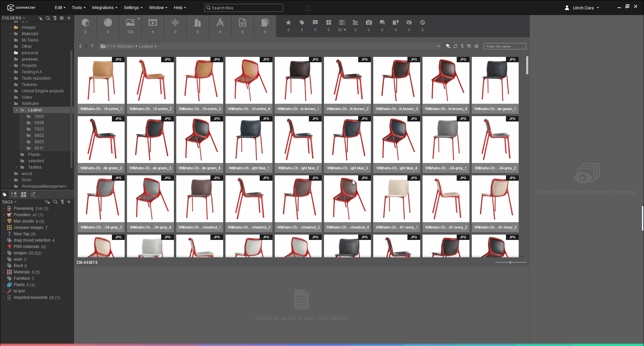This screenshot has height=346, width=644.
Task: Click the camera filter icon
Action: pyautogui.click(x=369, y=22)
